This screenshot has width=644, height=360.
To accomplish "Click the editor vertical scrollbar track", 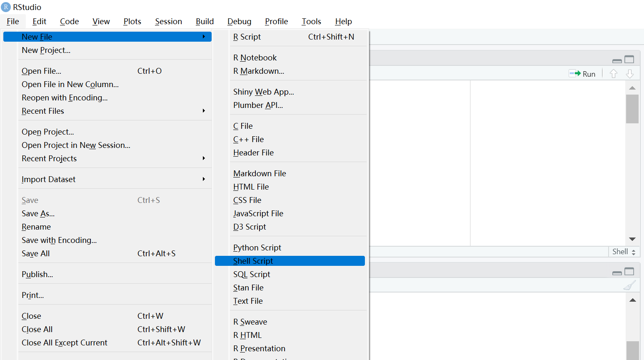I will (x=632, y=175).
